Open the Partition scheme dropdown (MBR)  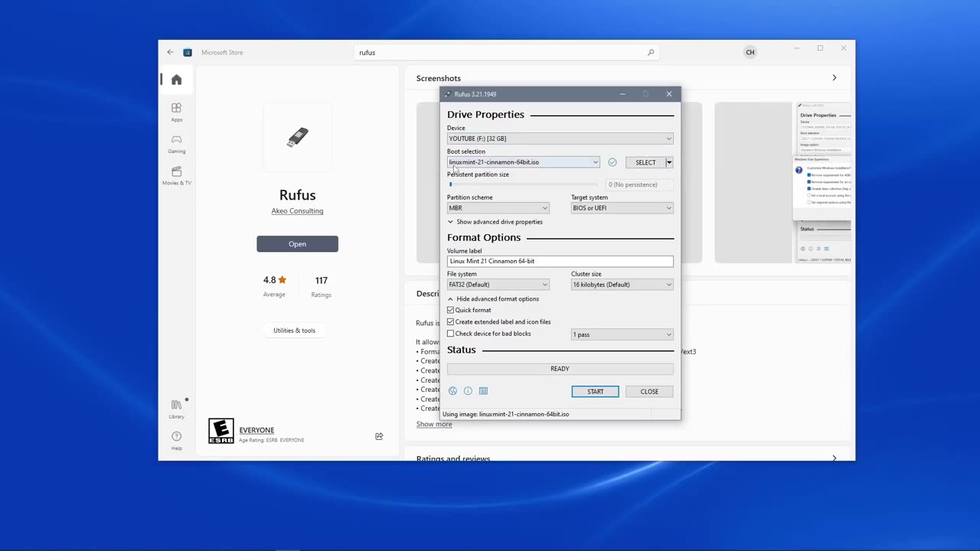498,208
